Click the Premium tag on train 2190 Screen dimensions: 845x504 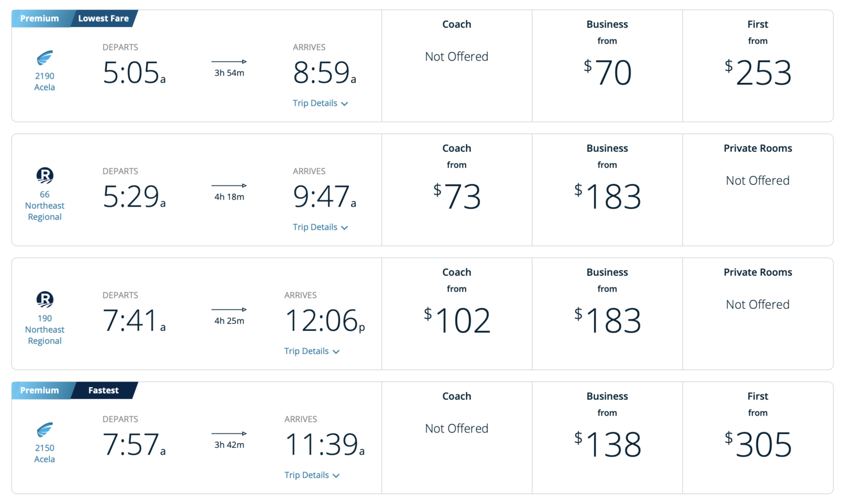40,19
